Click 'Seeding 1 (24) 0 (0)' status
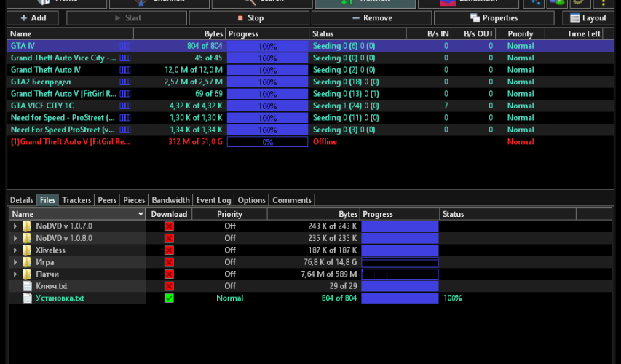The height and width of the screenshot is (364, 621). [346, 106]
